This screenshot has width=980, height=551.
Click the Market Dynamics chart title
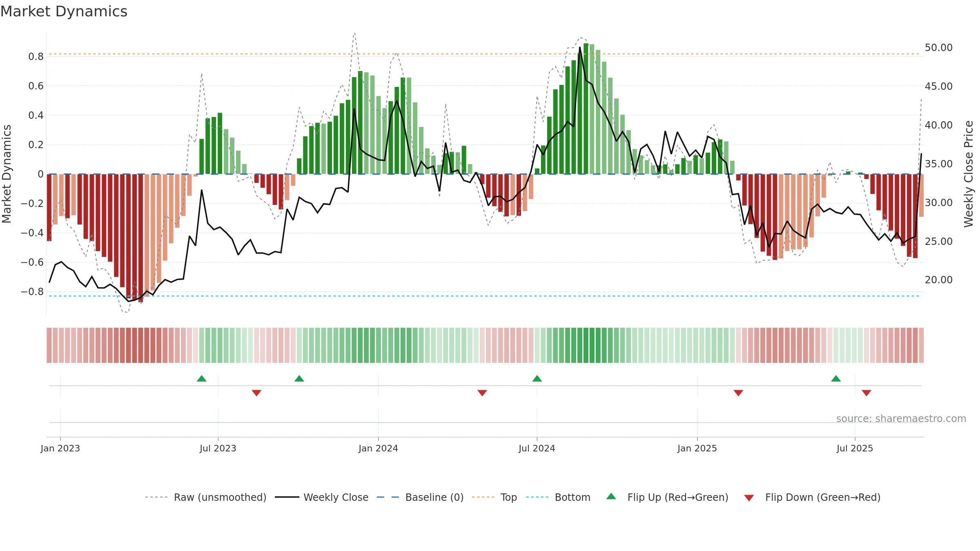[x=64, y=11]
